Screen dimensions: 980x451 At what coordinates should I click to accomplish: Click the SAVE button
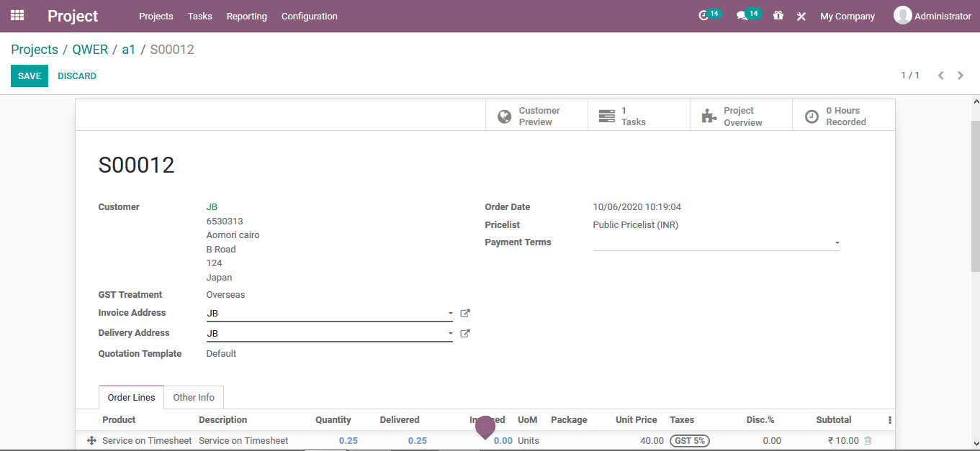(29, 75)
